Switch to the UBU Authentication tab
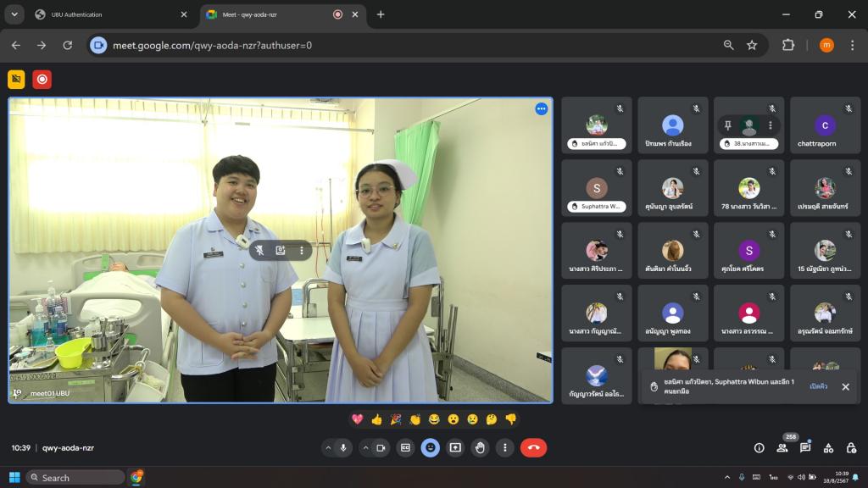This screenshot has height=488, width=868. pos(108,14)
